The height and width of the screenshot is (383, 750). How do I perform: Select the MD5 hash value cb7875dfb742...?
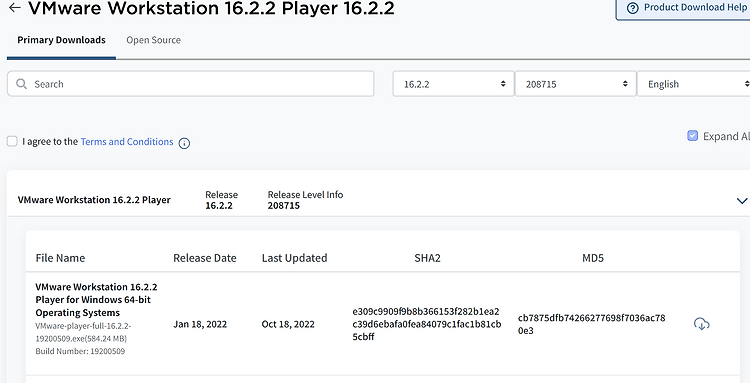pyautogui.click(x=591, y=324)
